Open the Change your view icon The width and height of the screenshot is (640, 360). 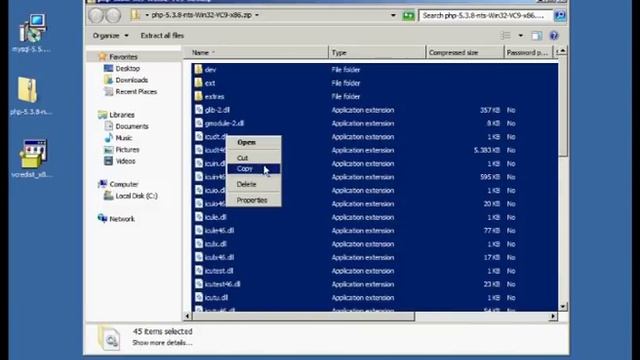[x=505, y=36]
